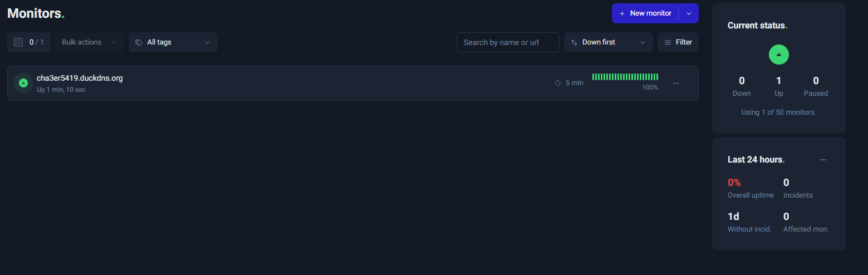Focus the Search by name or url field
The height and width of the screenshot is (275, 868).
(508, 42)
